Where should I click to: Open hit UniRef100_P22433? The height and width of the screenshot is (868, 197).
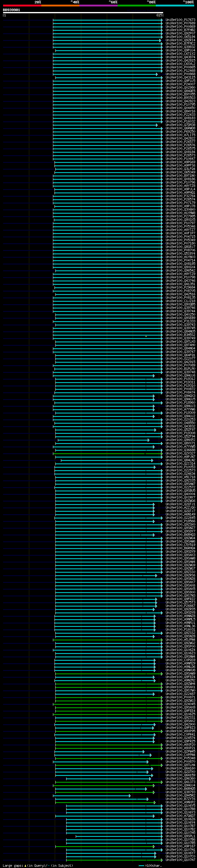[x=180, y=115]
